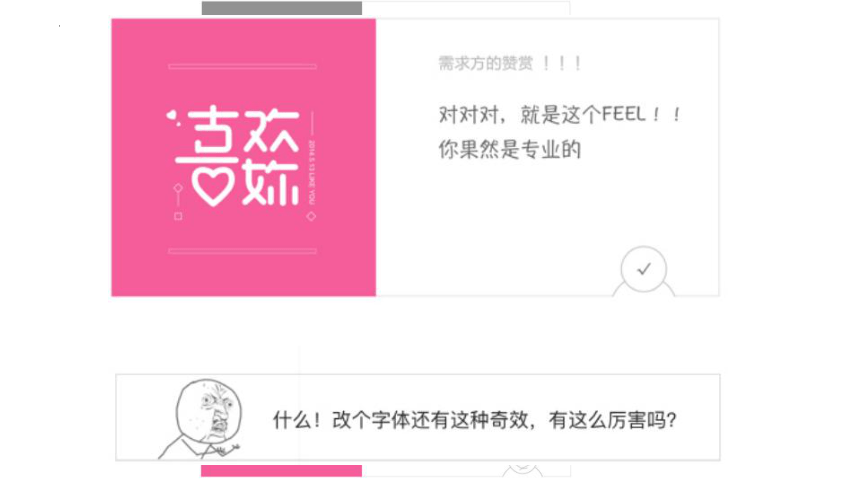
Task: Click the gray bar at the top
Action: point(281,8)
